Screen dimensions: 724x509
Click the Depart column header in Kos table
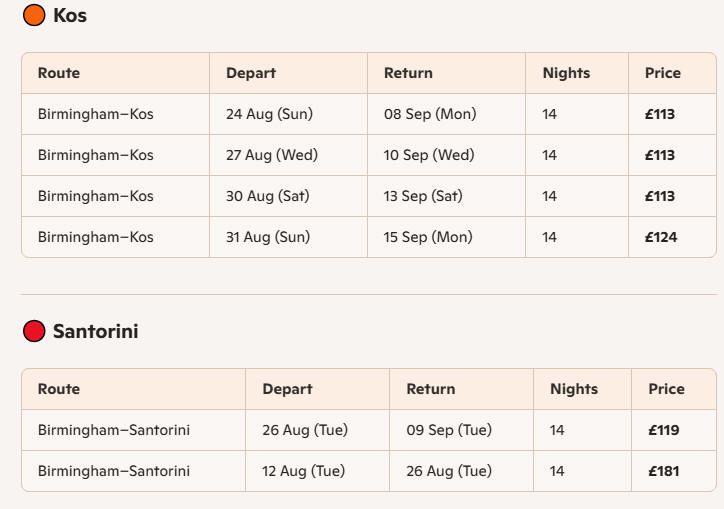click(x=251, y=73)
